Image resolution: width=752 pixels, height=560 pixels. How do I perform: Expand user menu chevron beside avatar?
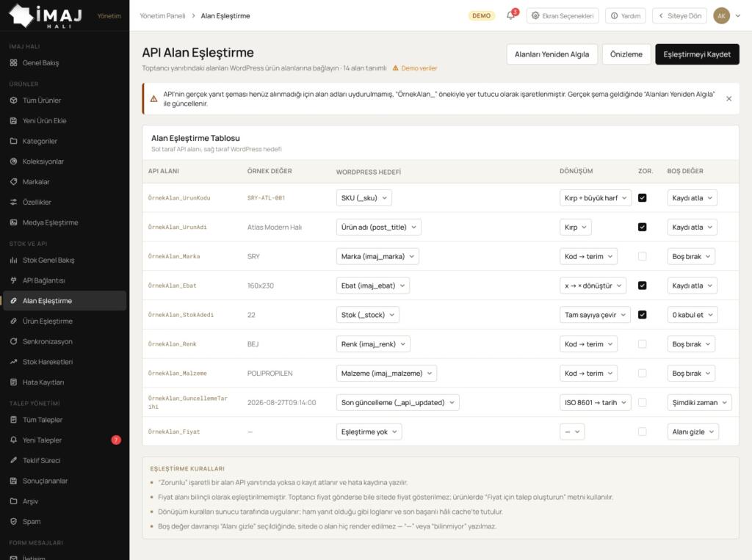(737, 16)
